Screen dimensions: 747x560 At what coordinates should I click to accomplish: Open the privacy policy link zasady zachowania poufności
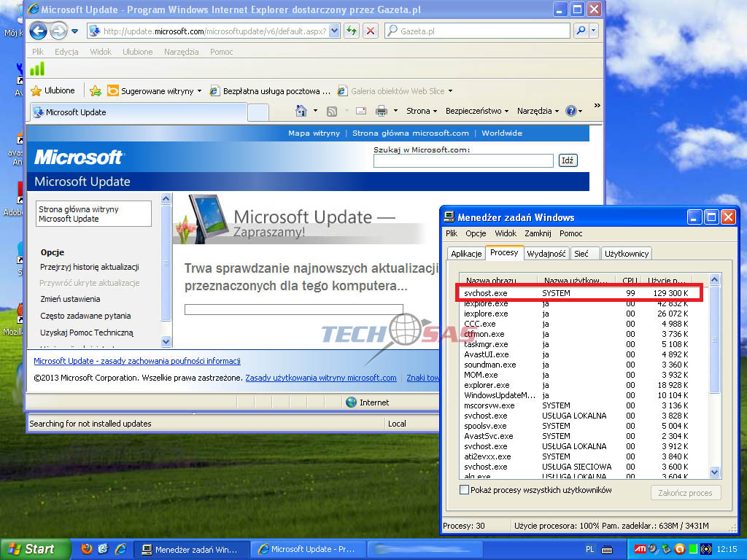coord(137,361)
